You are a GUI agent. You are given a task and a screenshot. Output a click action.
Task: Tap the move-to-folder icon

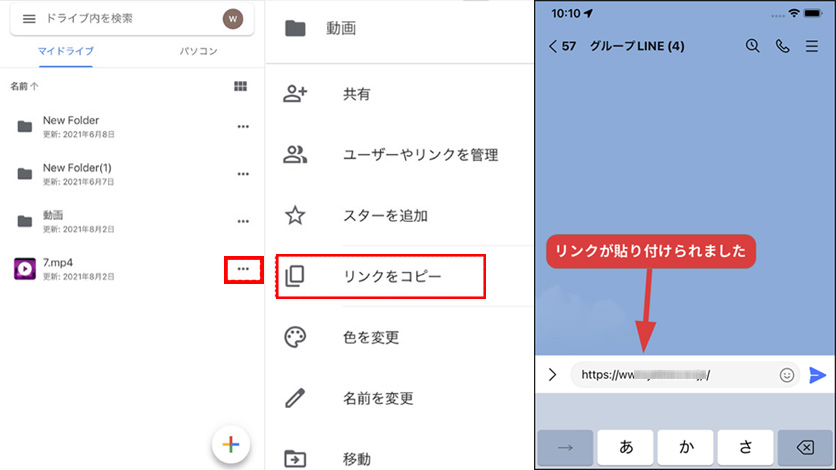pyautogui.click(x=295, y=458)
